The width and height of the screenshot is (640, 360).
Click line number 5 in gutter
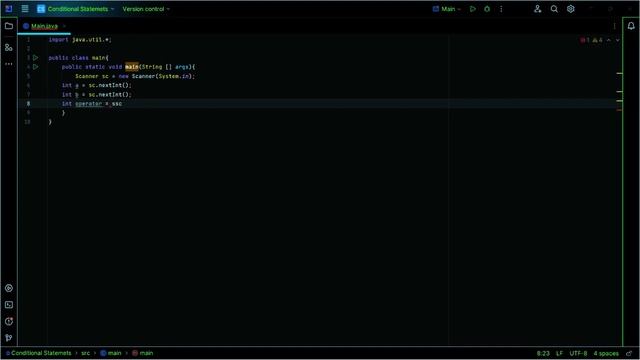click(28, 76)
